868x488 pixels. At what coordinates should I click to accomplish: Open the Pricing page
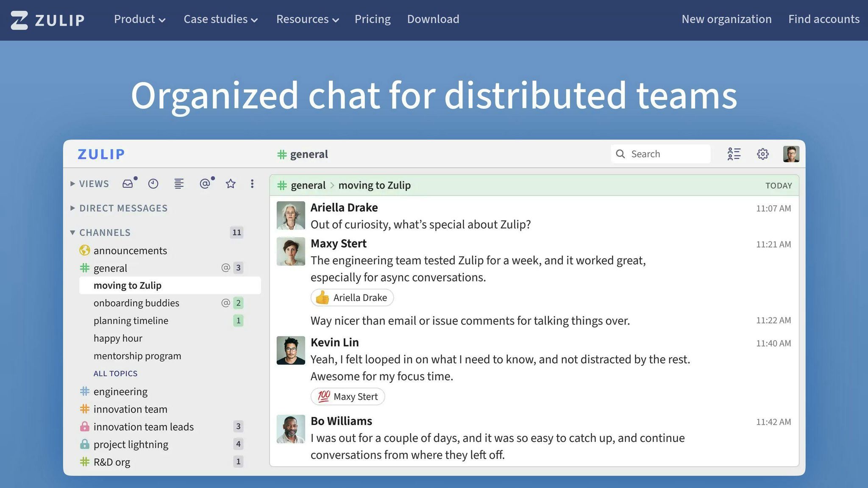point(373,19)
